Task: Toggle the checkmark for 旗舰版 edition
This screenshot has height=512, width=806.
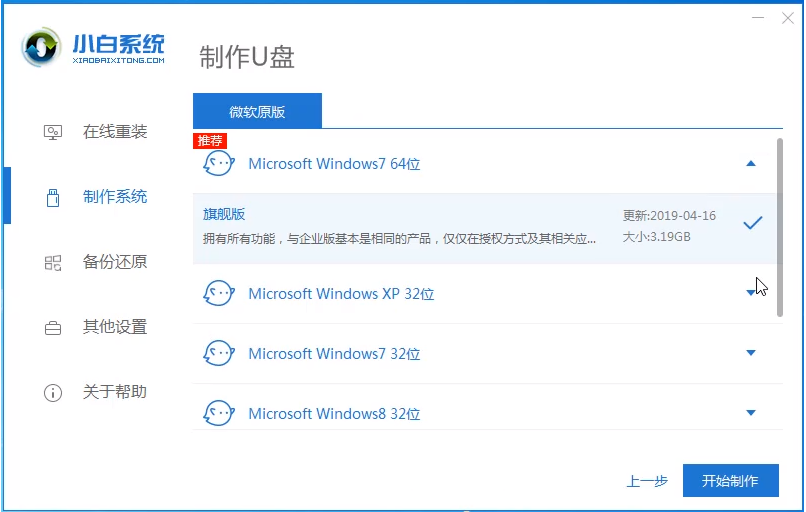Action: (753, 223)
